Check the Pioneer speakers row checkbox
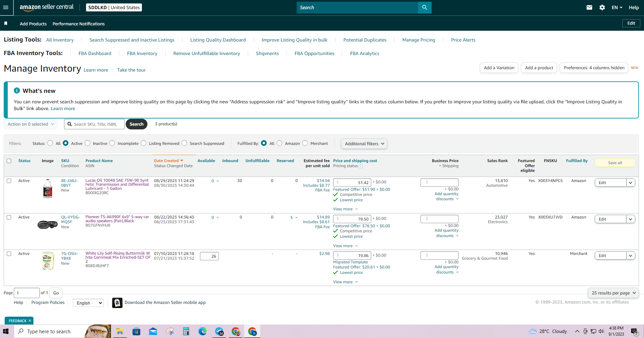The width and height of the screenshot is (644, 338). click(9, 217)
